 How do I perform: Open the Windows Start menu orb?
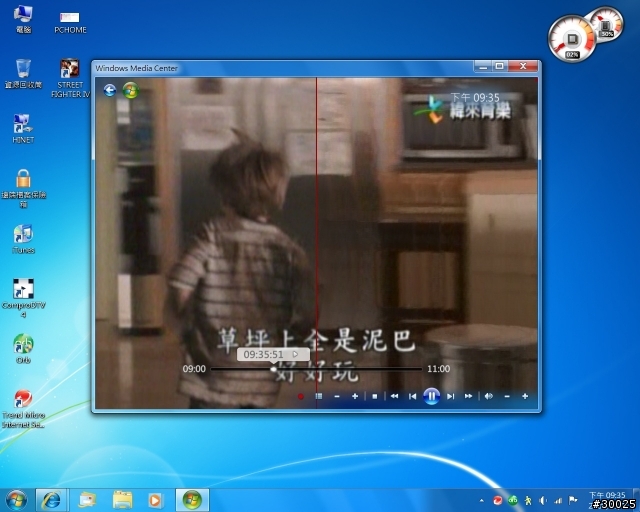point(16,500)
